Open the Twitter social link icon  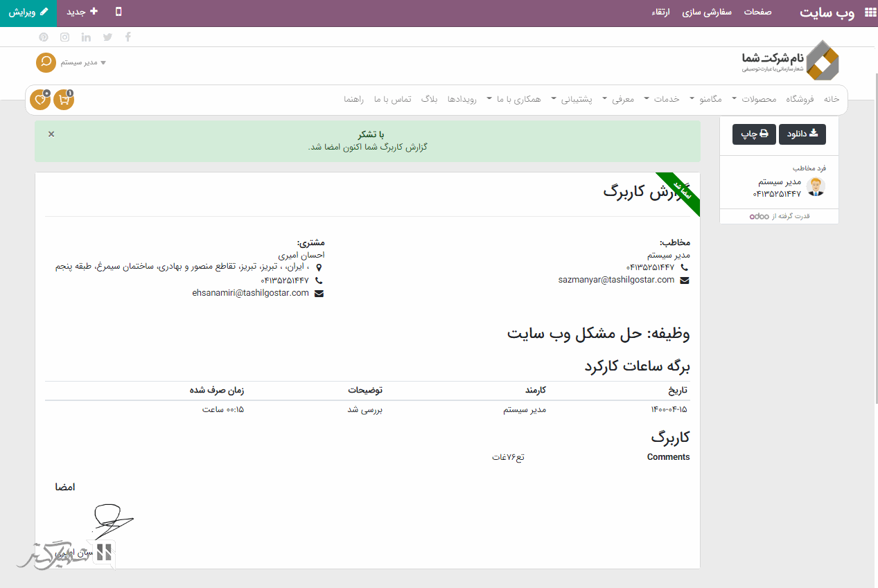107,37
